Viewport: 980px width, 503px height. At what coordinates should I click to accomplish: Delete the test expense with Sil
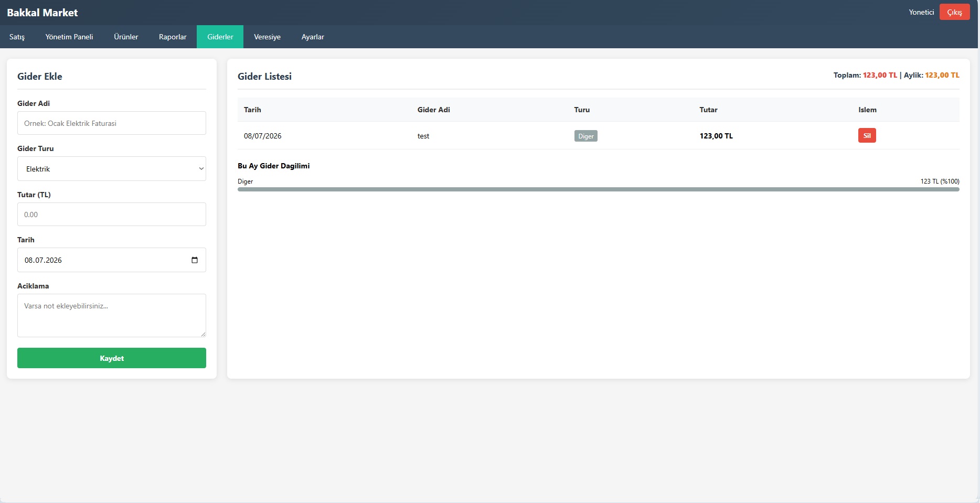(867, 135)
